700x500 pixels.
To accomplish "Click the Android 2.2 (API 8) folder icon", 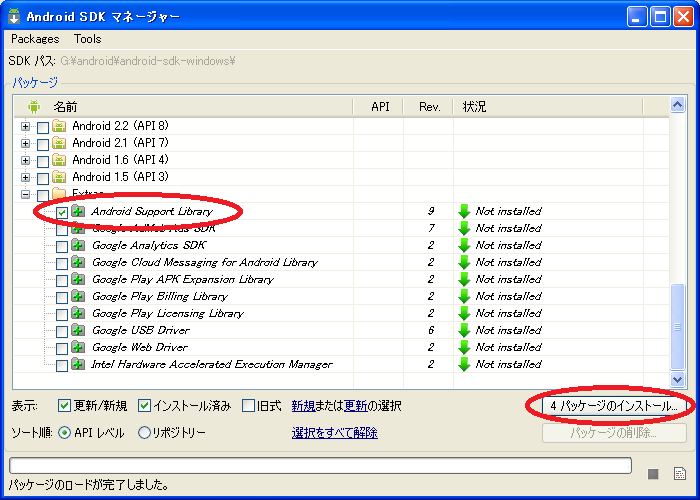I will 59,126.
